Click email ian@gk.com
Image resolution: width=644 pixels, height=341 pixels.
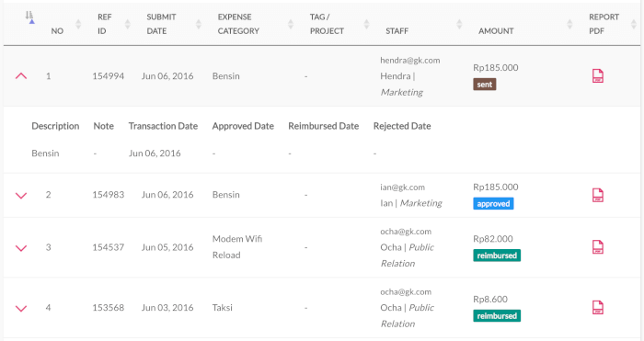point(403,188)
